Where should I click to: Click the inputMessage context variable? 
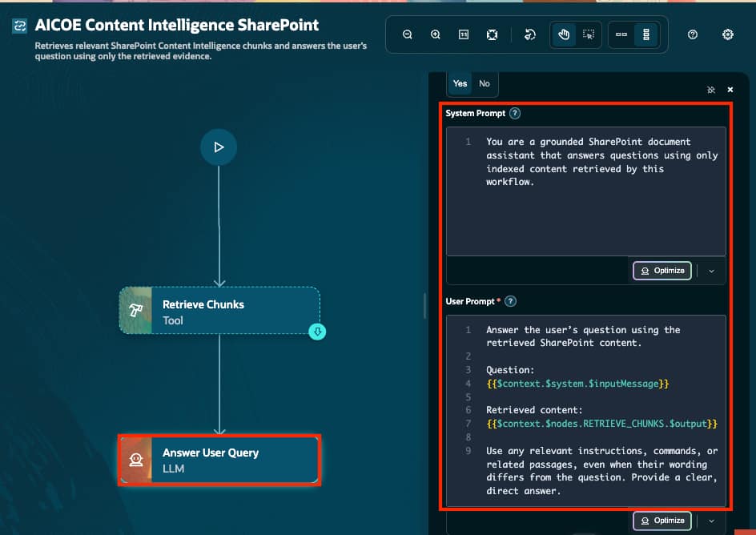click(577, 384)
